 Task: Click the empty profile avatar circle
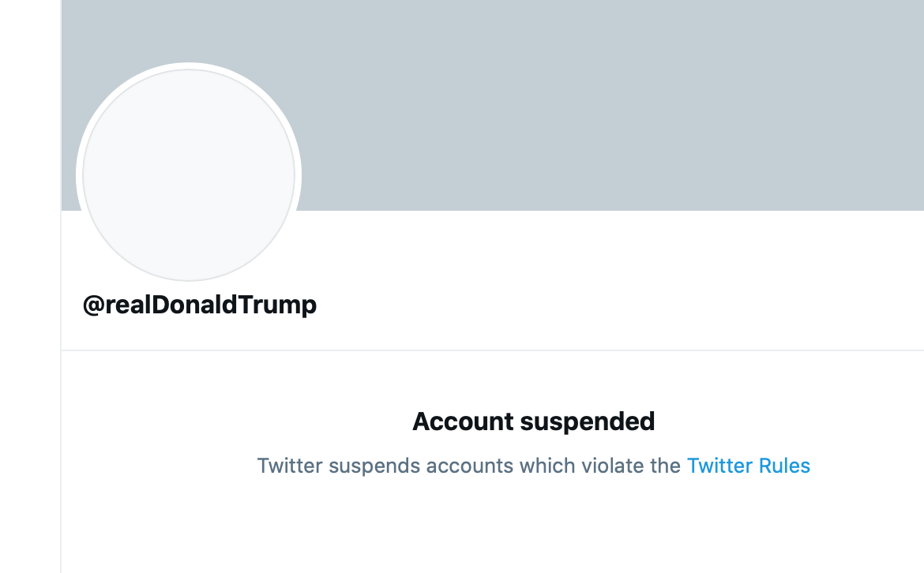189,175
